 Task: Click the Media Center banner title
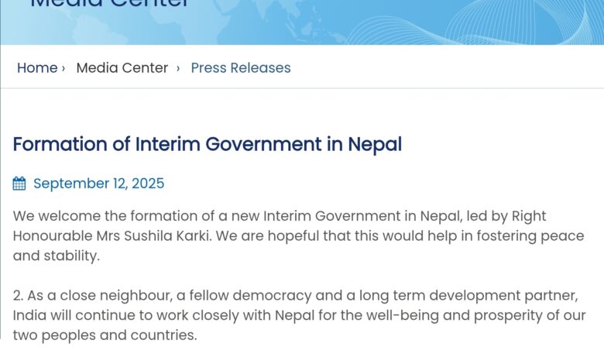pyautogui.click(x=109, y=5)
